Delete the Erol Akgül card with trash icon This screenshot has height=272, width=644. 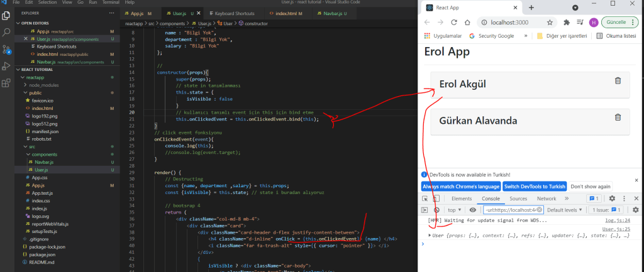pos(618,80)
